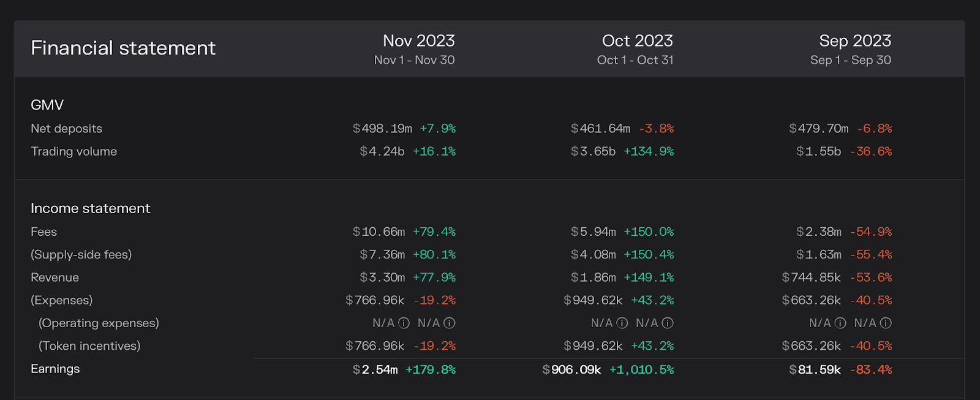
Task: Select the Sep 2023 column header
Action: tap(855, 41)
